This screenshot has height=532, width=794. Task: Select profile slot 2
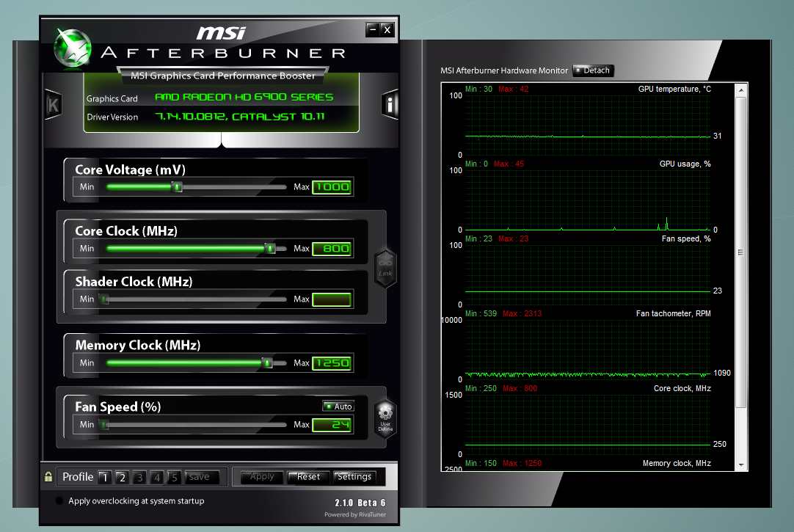[122, 477]
